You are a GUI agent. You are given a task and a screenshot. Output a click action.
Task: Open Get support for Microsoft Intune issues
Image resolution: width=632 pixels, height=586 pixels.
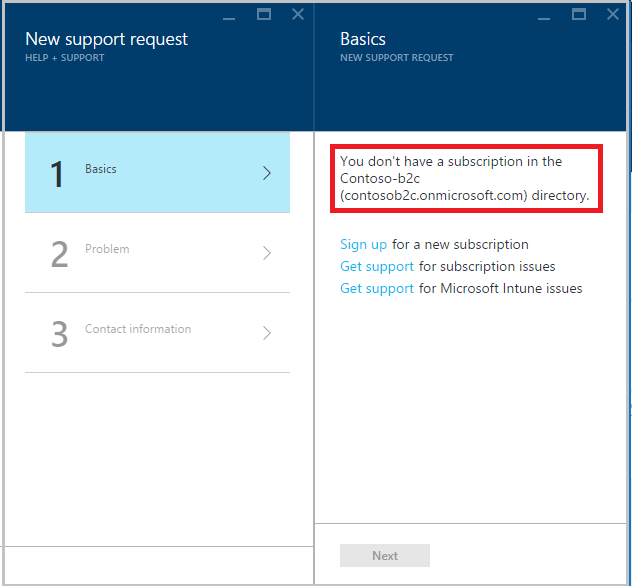point(377,289)
